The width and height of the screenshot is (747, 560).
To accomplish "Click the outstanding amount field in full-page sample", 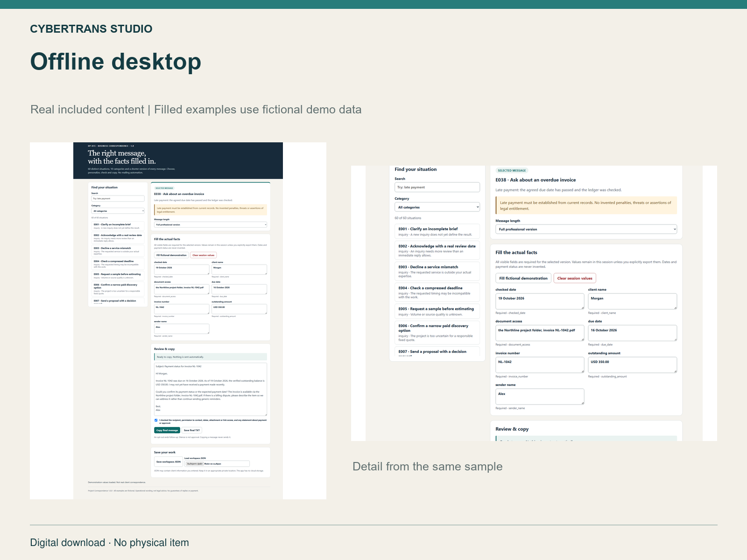I will [x=239, y=309].
